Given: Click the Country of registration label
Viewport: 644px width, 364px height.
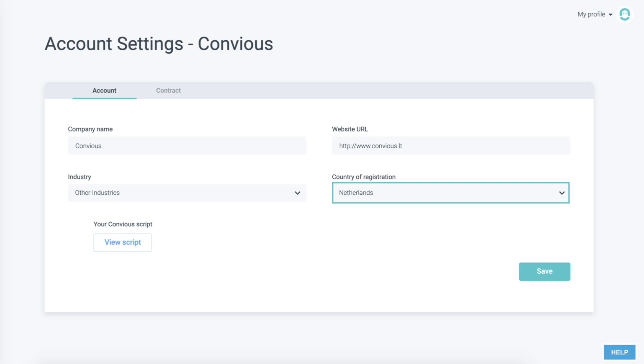Looking at the screenshot, I should click(x=363, y=177).
